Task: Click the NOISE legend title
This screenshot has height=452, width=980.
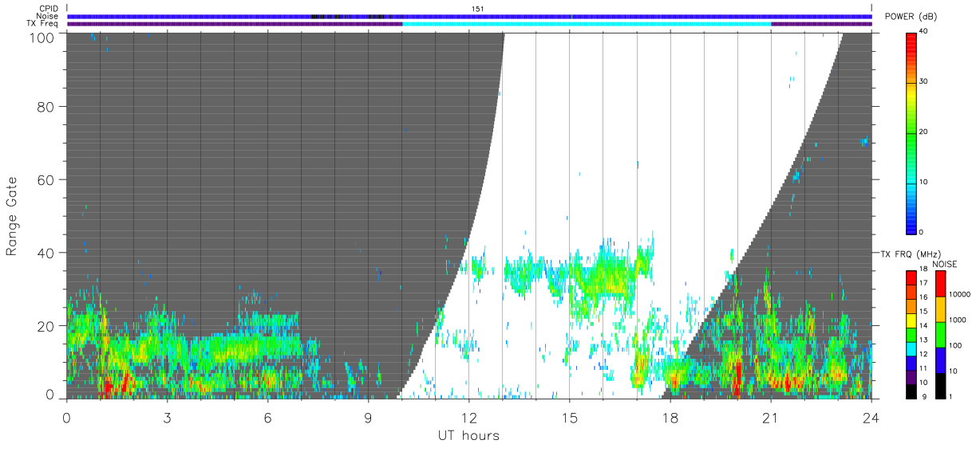Action: (945, 264)
